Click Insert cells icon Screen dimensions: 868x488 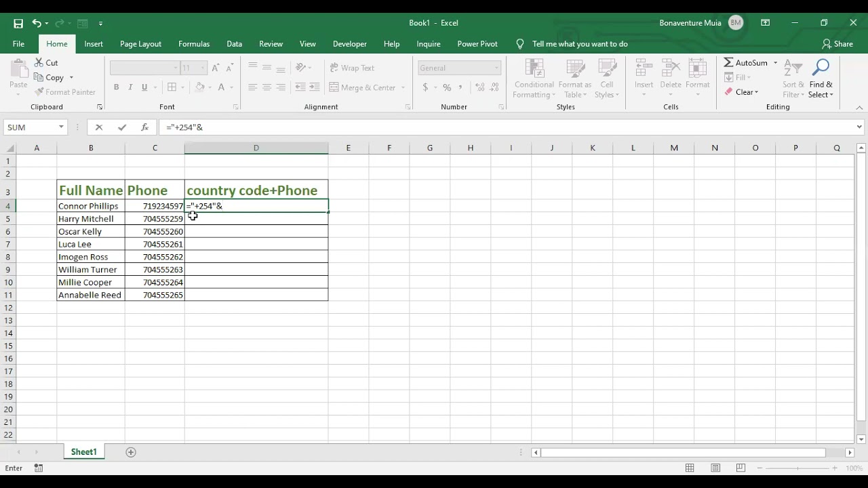pyautogui.click(x=644, y=68)
